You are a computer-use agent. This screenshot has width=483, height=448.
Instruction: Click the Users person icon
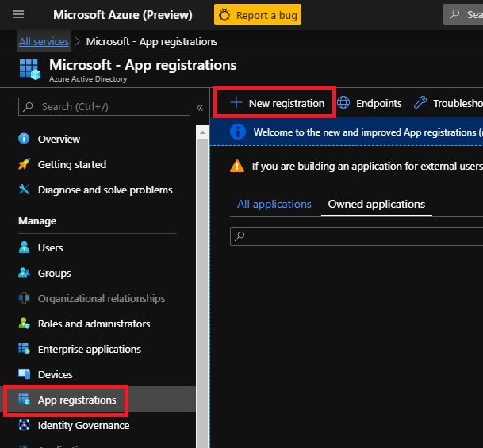24,247
